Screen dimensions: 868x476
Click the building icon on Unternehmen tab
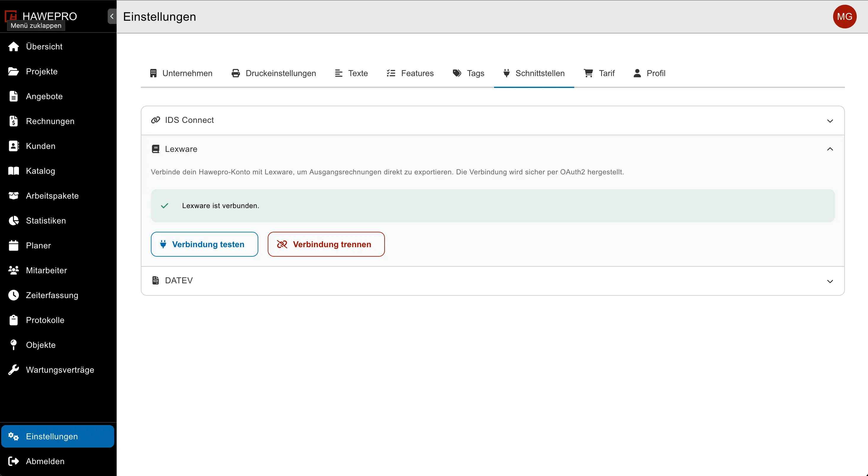click(x=153, y=73)
